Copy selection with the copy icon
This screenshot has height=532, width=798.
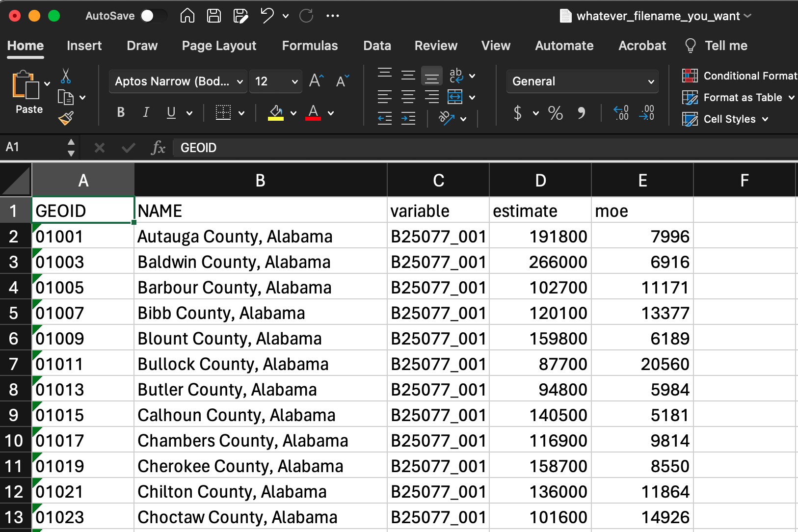click(66, 97)
